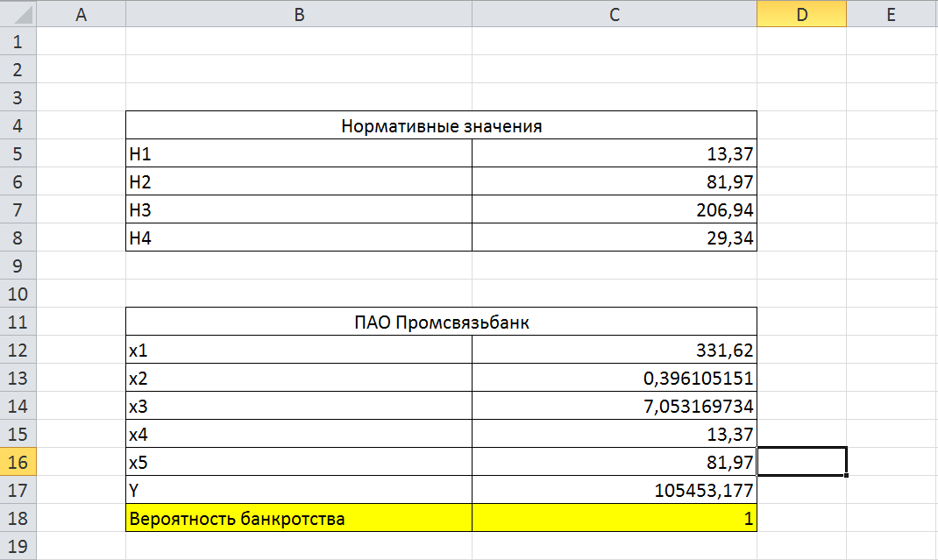Select row 9 header
The width and height of the screenshot is (938, 560).
click(x=18, y=266)
